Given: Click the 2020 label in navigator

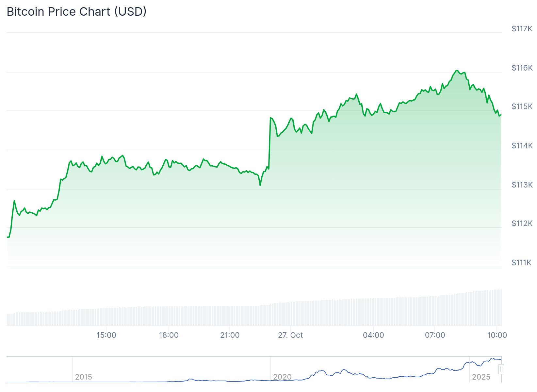Looking at the screenshot, I should tap(282, 377).
